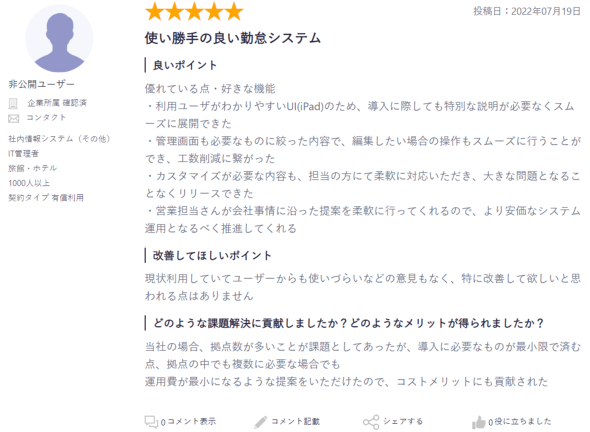Click the envelope icon beside コンタクト
Image resolution: width=590 pixels, height=432 pixels.
(14, 119)
